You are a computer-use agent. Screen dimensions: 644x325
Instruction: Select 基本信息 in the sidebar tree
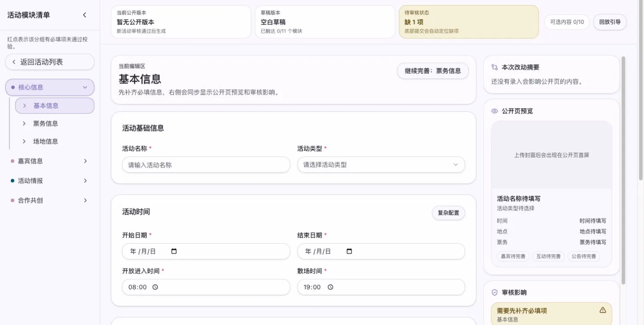55,106
